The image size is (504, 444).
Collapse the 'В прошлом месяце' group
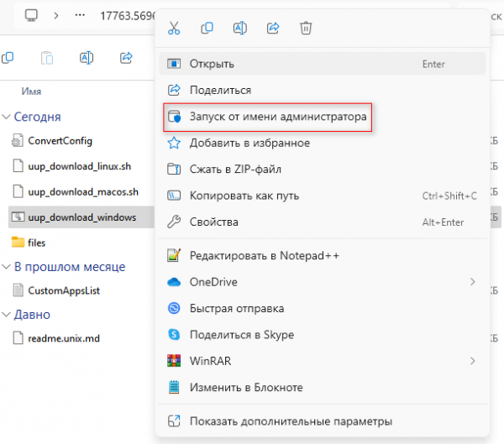(x=6, y=267)
